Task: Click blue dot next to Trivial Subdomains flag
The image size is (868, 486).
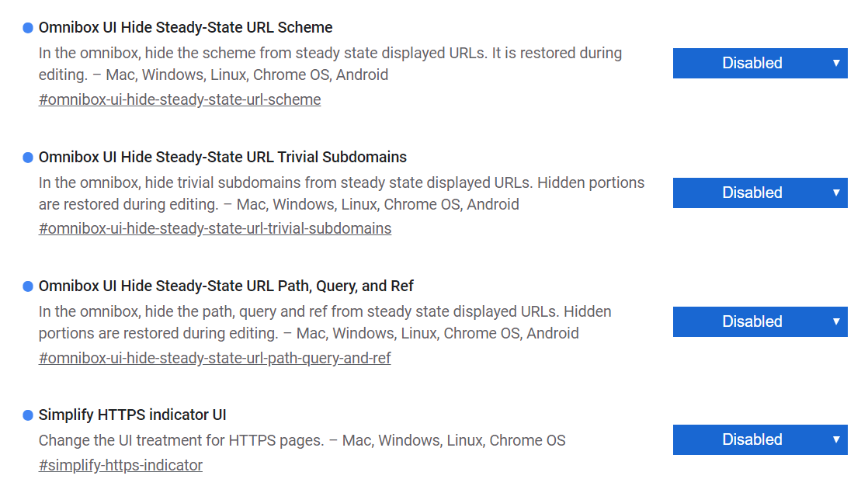Action: tap(28, 158)
